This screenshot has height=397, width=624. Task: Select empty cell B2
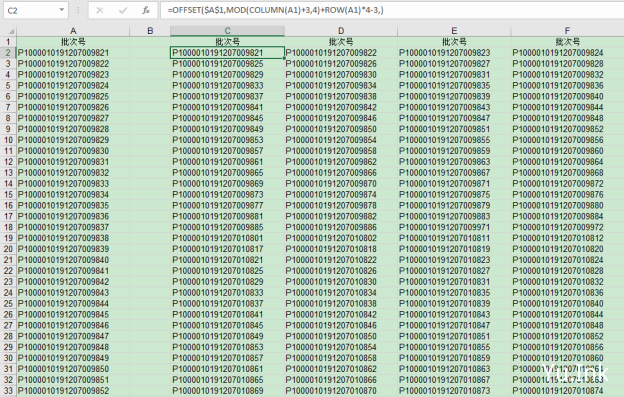click(150, 53)
